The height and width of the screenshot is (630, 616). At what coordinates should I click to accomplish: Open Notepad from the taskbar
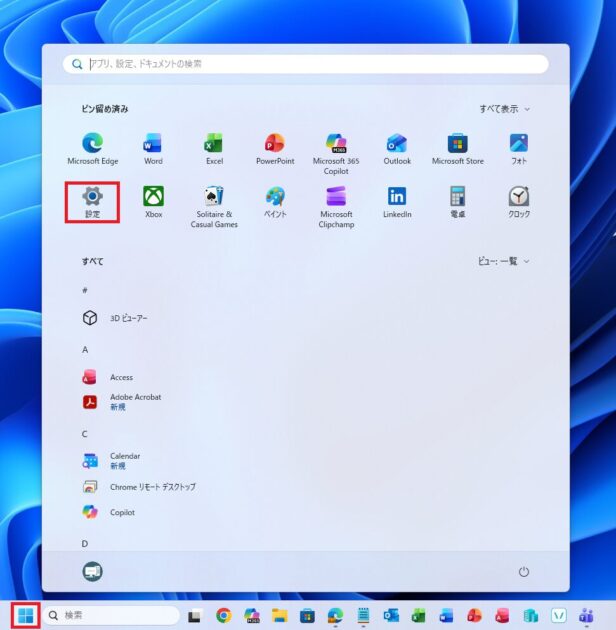click(363, 615)
